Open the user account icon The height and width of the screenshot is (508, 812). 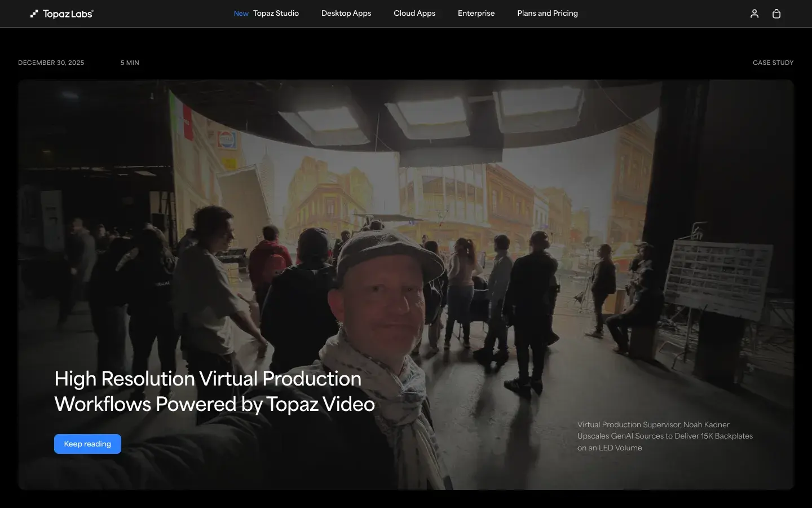point(754,14)
